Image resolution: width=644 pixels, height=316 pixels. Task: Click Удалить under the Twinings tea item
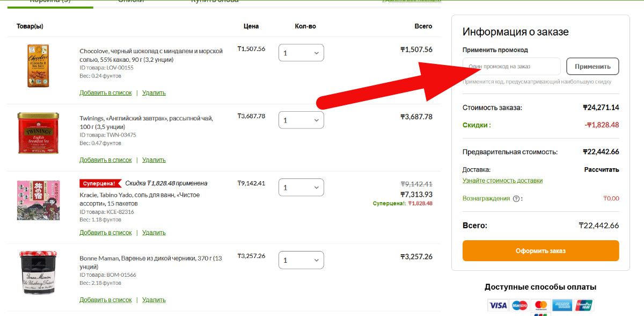154,160
